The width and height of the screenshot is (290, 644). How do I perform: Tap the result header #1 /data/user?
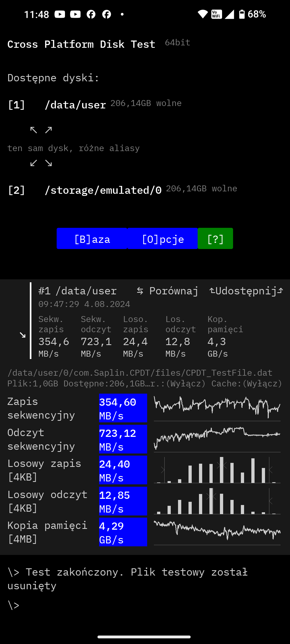coord(78,291)
